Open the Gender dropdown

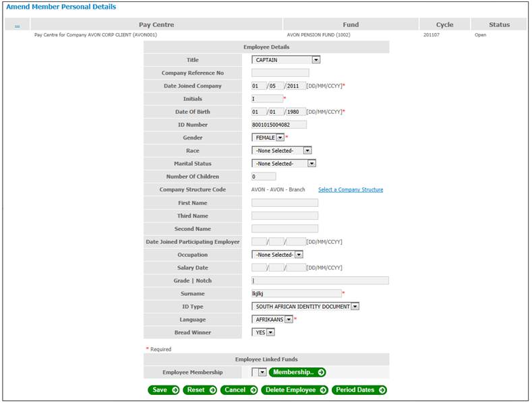[x=280, y=137]
